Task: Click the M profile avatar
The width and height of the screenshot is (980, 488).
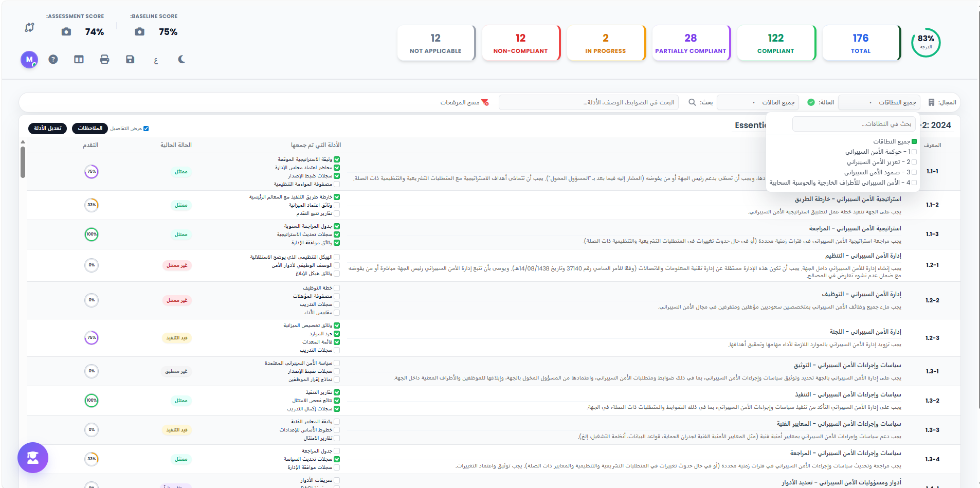Action: pyautogui.click(x=29, y=59)
